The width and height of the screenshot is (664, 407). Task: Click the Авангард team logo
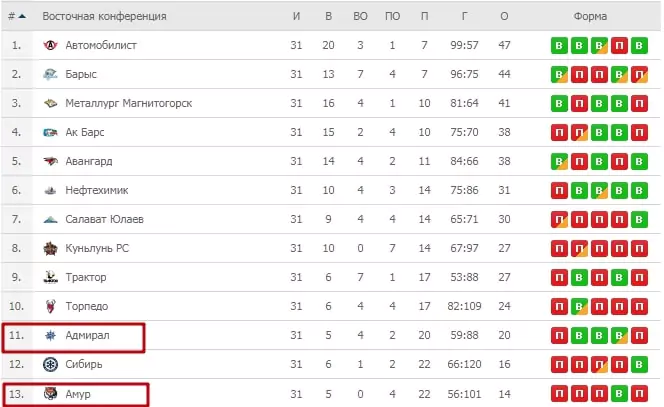click(50, 161)
